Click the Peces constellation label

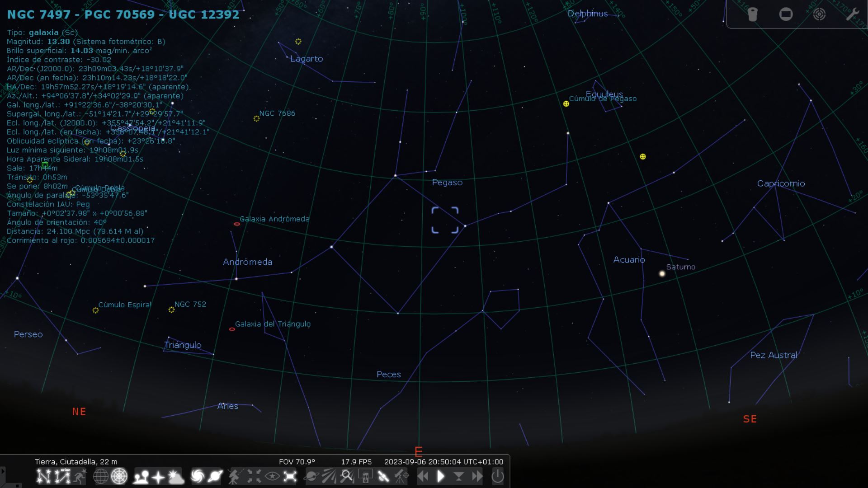[x=389, y=375]
